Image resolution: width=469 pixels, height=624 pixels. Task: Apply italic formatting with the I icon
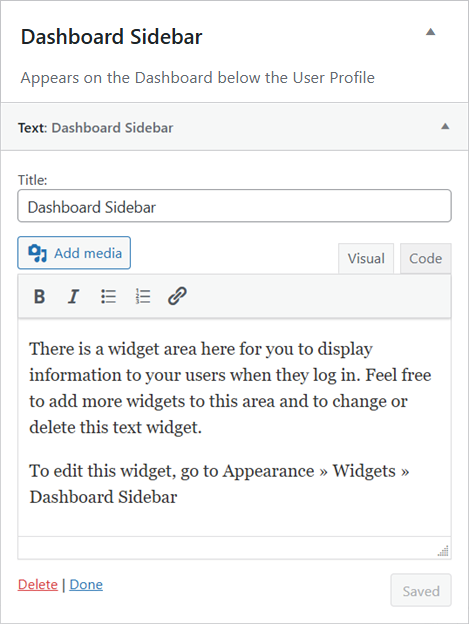click(x=73, y=296)
